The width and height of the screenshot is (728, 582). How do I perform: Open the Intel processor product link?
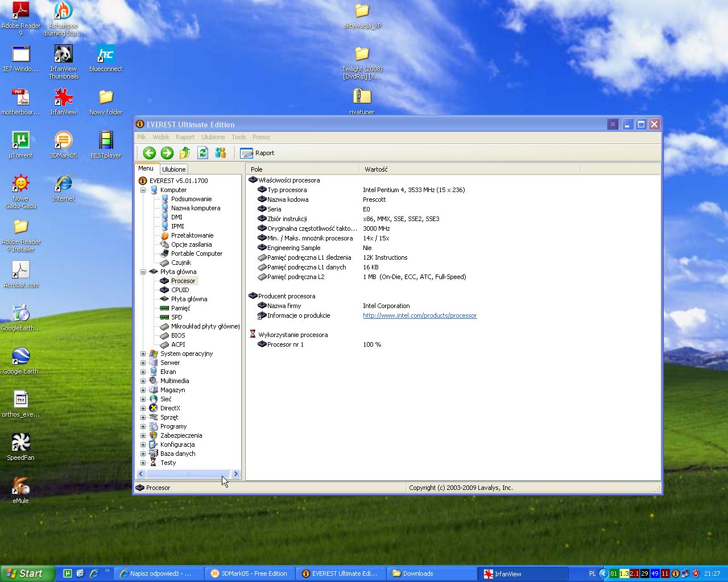click(x=420, y=315)
